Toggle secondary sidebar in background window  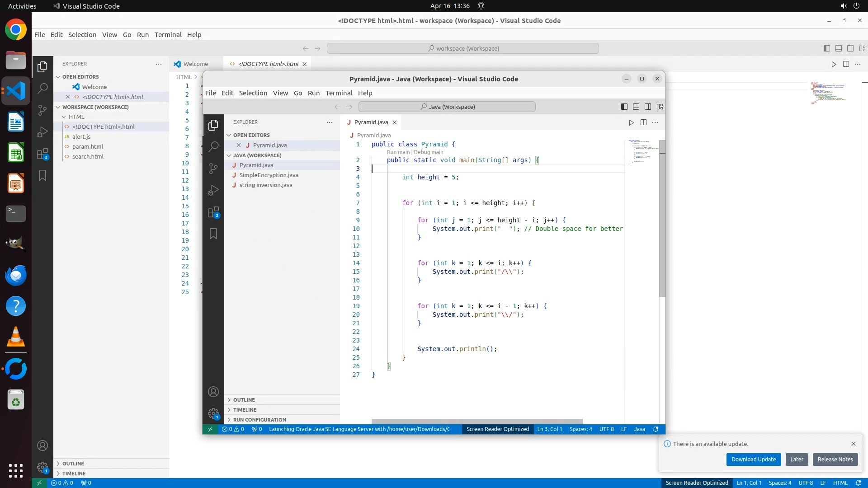click(850, 48)
